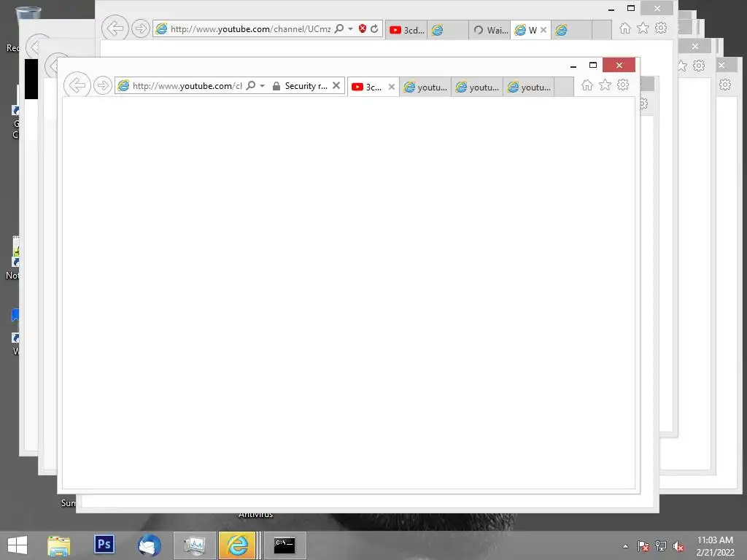
Task: Open the Security report lock in the front window
Action: tap(300, 86)
